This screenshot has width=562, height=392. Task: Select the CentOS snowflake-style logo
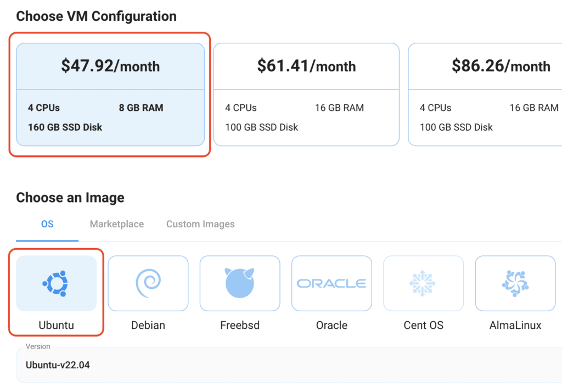(x=423, y=283)
